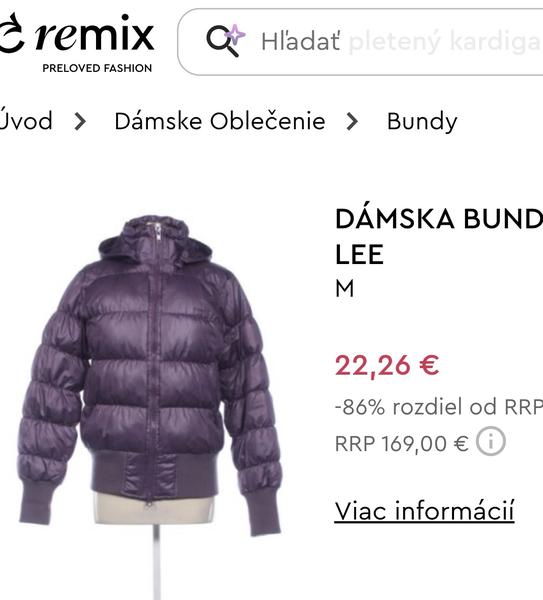Click the DÁMSKA BUNDA product title

[439, 219]
